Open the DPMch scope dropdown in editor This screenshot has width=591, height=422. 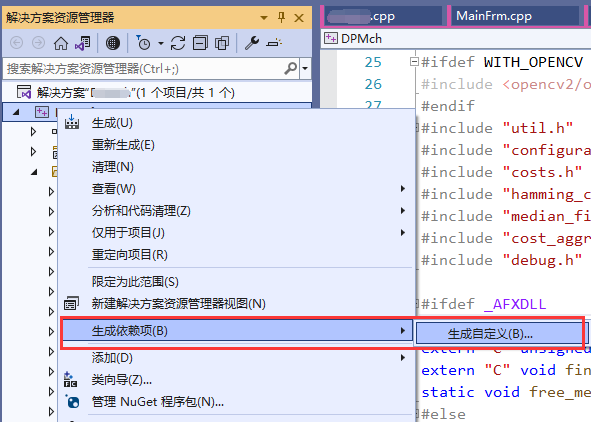click(x=456, y=39)
